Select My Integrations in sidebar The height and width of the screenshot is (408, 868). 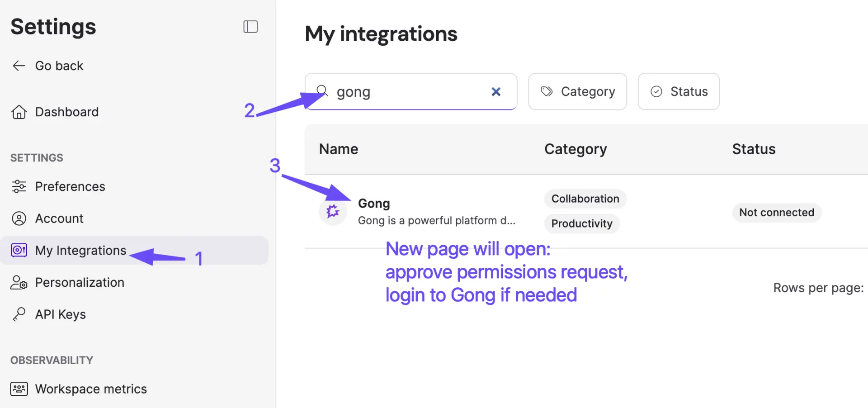pyautogui.click(x=135, y=250)
